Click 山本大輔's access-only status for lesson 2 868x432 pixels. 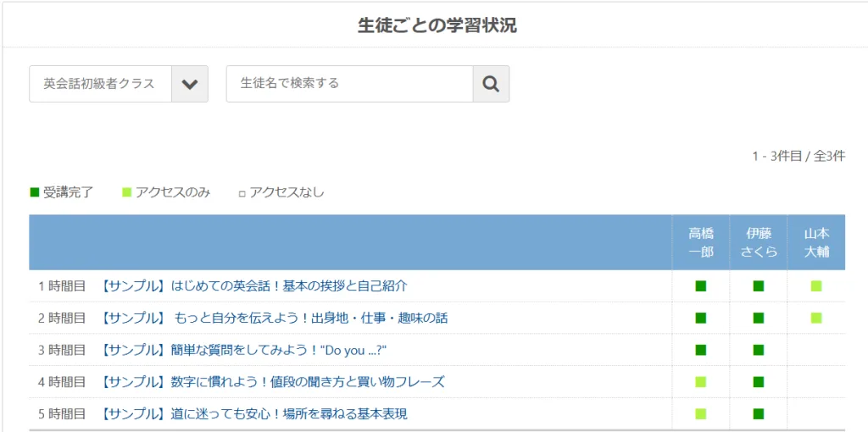pyautogui.click(x=816, y=318)
